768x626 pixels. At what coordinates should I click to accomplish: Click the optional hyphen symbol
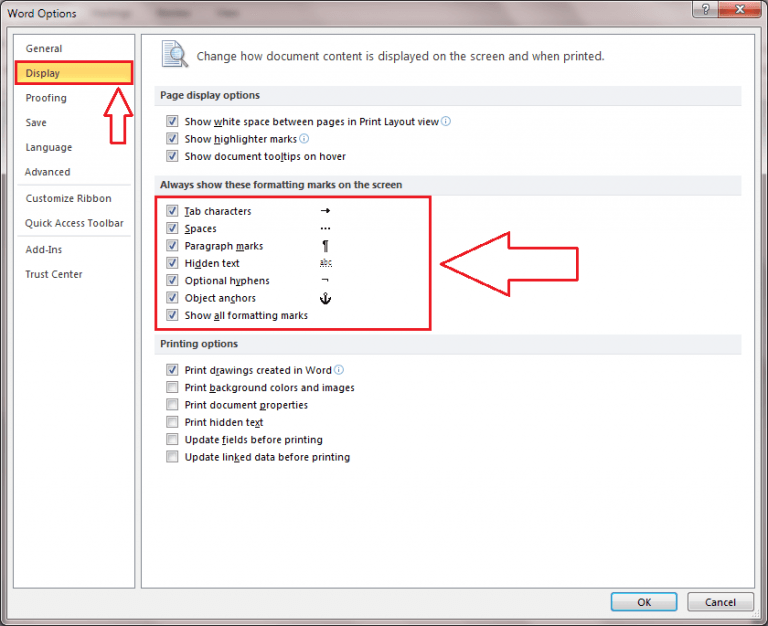[x=325, y=280]
